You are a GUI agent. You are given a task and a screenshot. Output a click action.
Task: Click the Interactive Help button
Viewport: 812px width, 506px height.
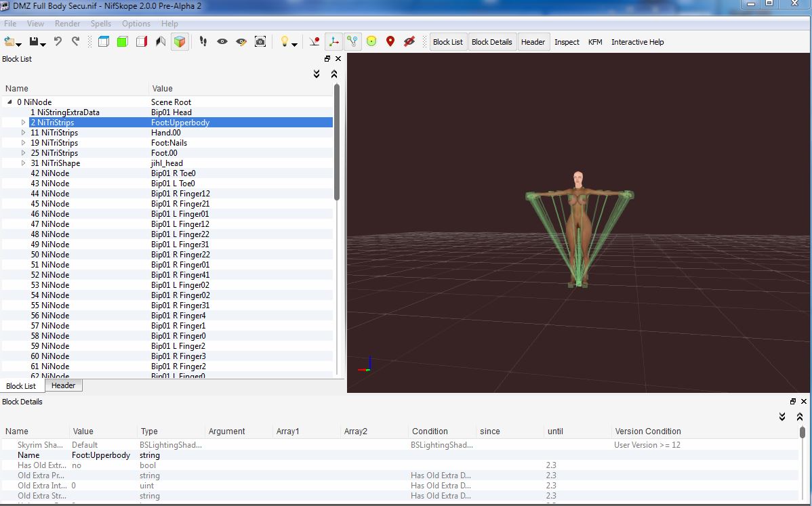(637, 42)
